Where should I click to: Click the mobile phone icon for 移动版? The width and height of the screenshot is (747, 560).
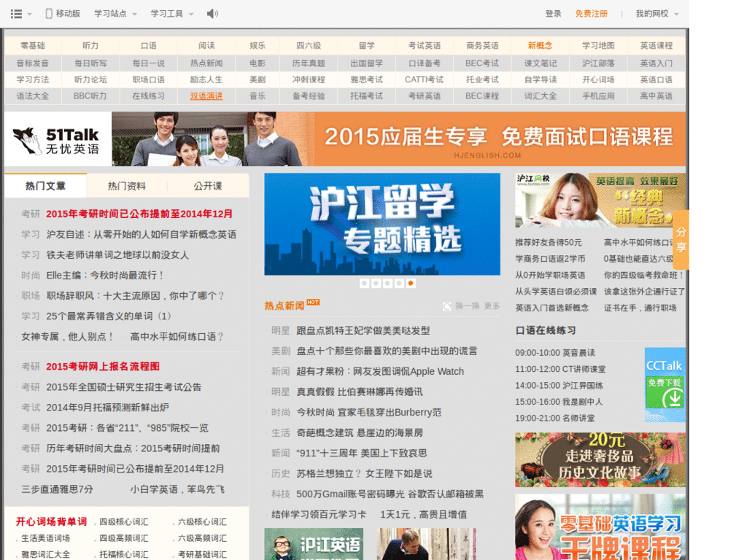[49, 14]
